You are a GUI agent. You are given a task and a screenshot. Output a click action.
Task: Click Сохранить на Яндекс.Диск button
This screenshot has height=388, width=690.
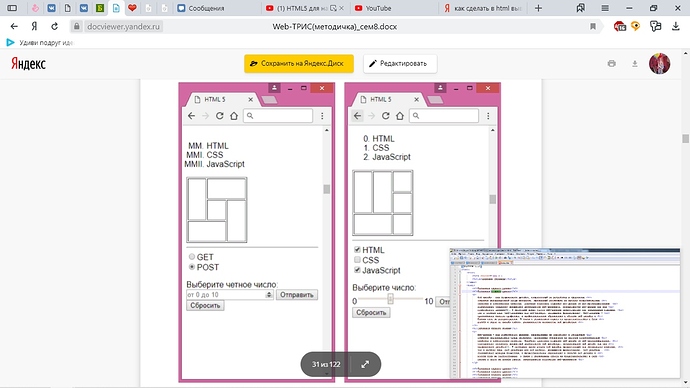(x=299, y=63)
